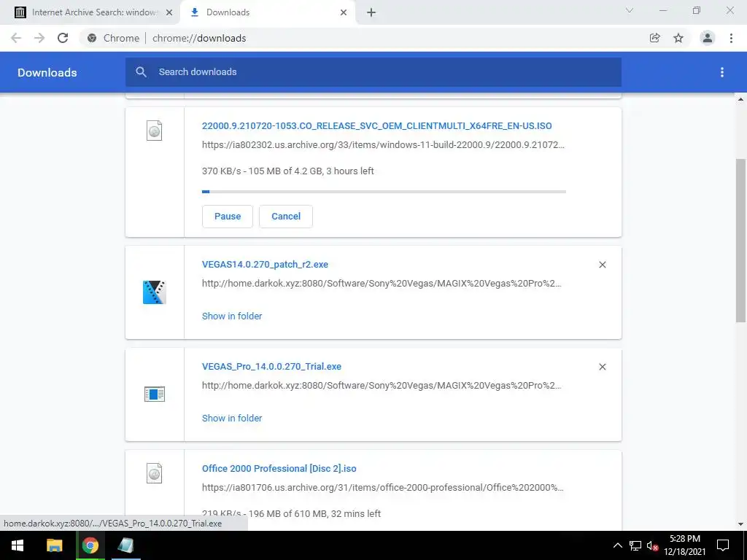Click the VEGAS patch file icon

pyautogui.click(x=155, y=292)
